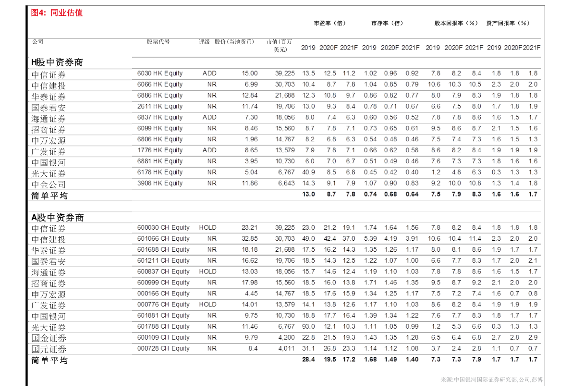Select ticker '000728 CH Equity'

pyautogui.click(x=163, y=348)
